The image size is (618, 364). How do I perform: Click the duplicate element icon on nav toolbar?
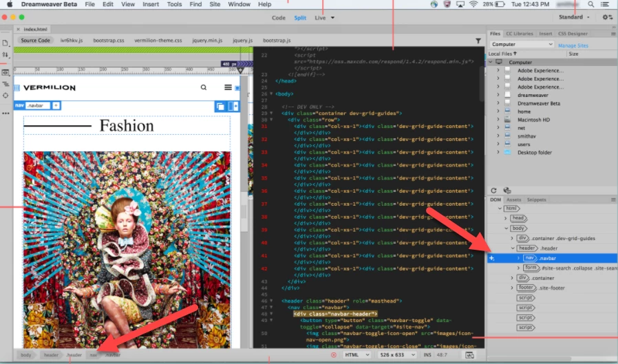[x=220, y=107]
